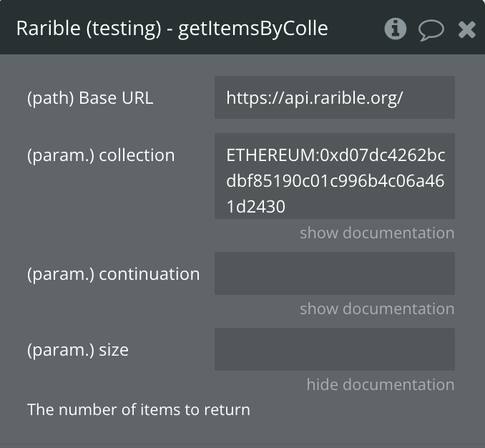
Task: Select the (param.) collection label
Action: coord(101,155)
